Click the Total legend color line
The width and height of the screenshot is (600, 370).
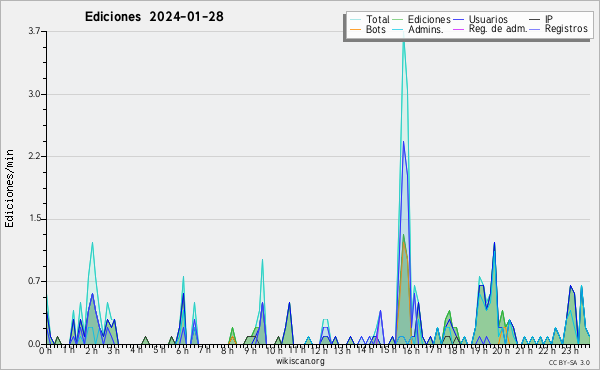pos(355,20)
